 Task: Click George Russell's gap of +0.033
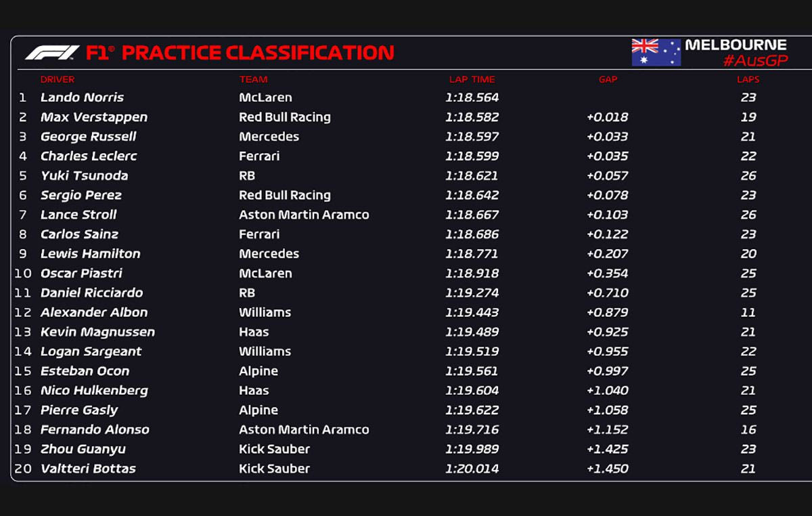point(607,137)
